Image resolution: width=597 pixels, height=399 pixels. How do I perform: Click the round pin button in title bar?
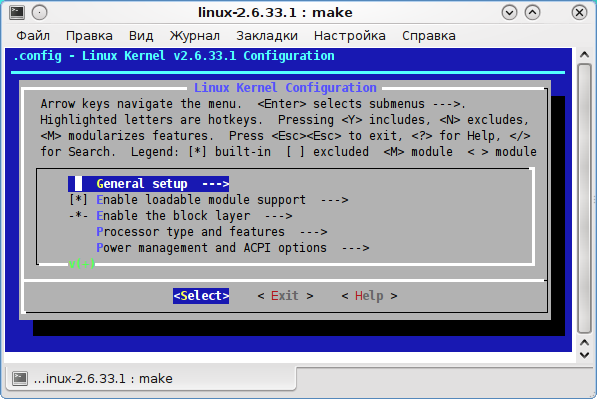tap(40, 13)
